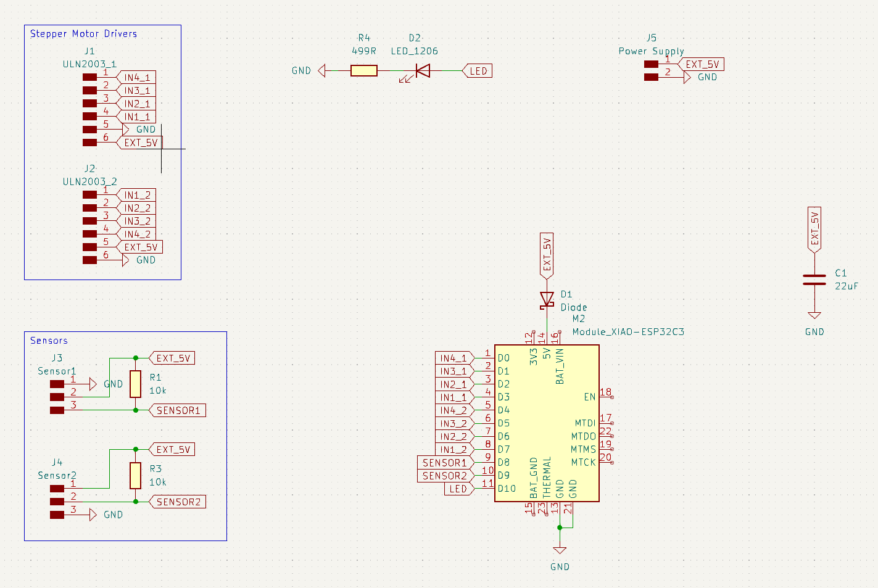Select the D1 Diode symbol
Image resolution: width=878 pixels, height=588 pixels.
(547, 299)
